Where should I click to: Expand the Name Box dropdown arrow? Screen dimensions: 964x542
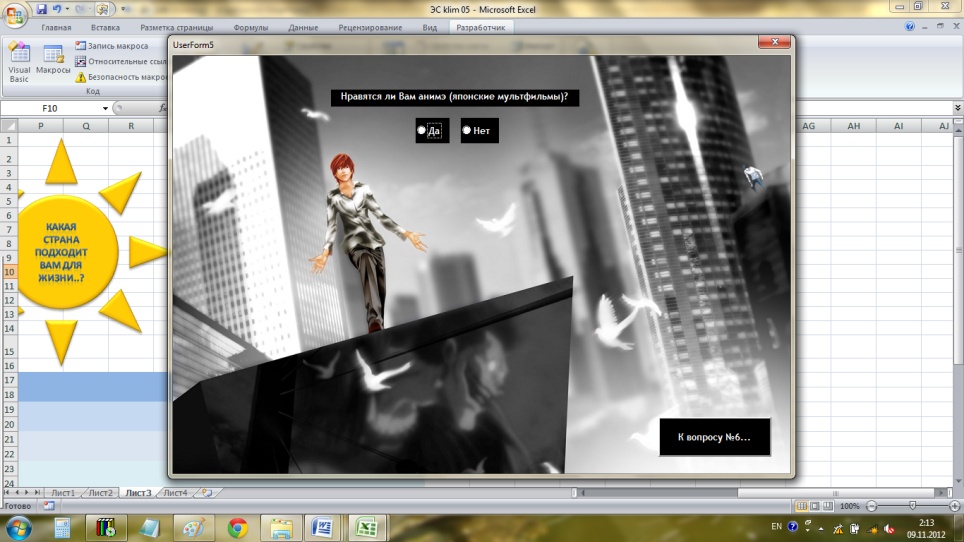(105, 108)
